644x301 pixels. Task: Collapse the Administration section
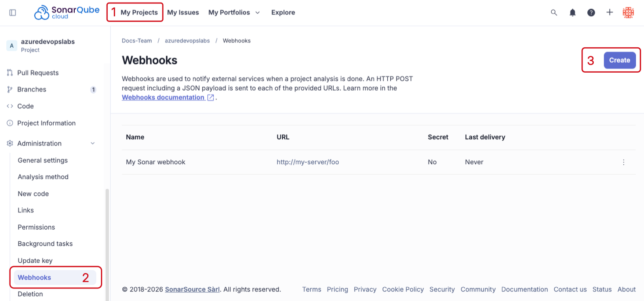[93, 144]
